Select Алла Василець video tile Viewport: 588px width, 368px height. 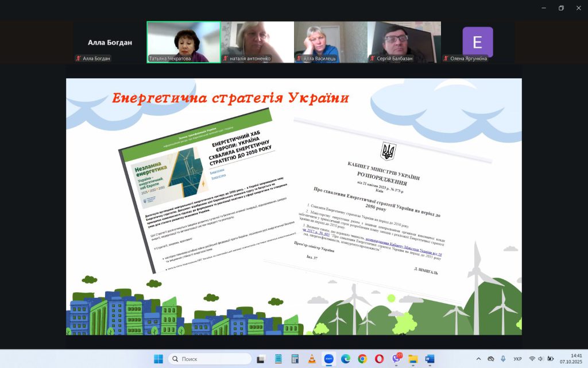click(x=331, y=42)
